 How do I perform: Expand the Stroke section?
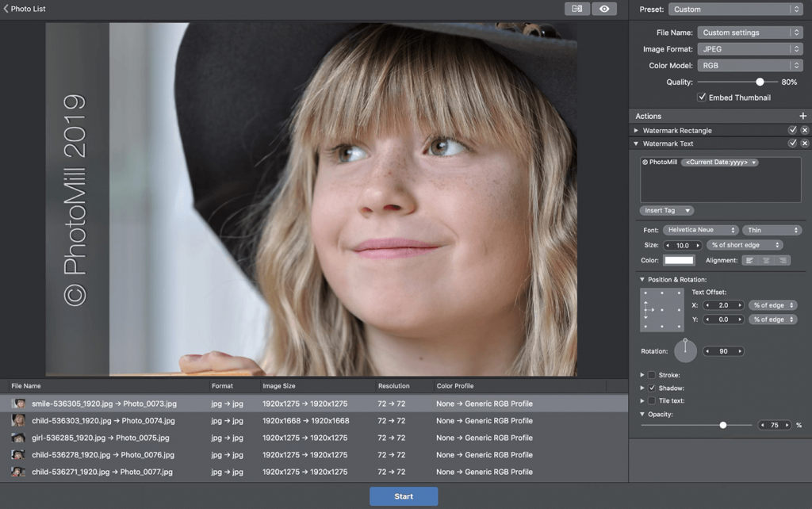(642, 375)
